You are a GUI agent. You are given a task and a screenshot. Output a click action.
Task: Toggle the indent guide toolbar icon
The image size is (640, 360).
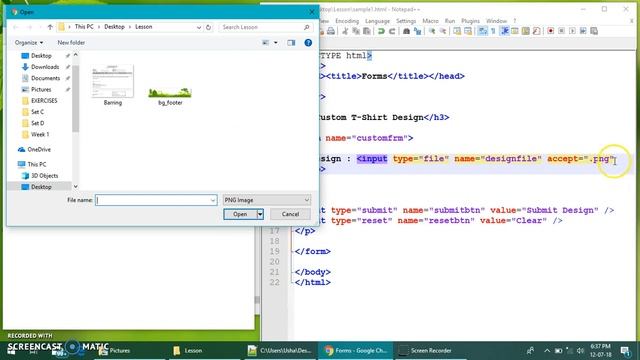[x=504, y=31]
